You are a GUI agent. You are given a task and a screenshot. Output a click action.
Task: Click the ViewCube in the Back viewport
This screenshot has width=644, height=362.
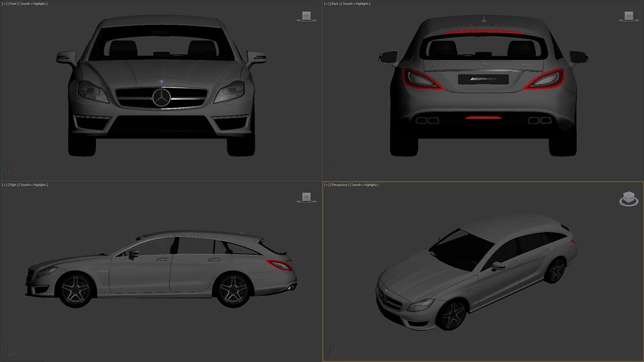pos(629,15)
